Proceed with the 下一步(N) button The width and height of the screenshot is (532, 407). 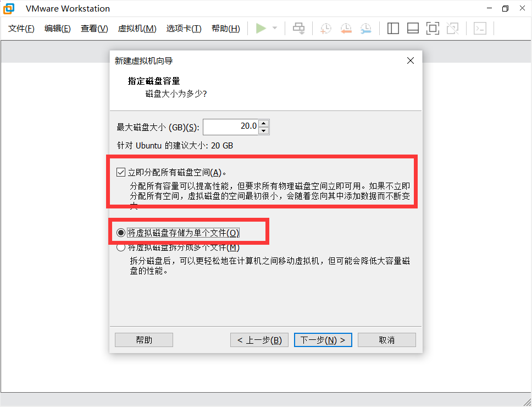click(x=323, y=340)
